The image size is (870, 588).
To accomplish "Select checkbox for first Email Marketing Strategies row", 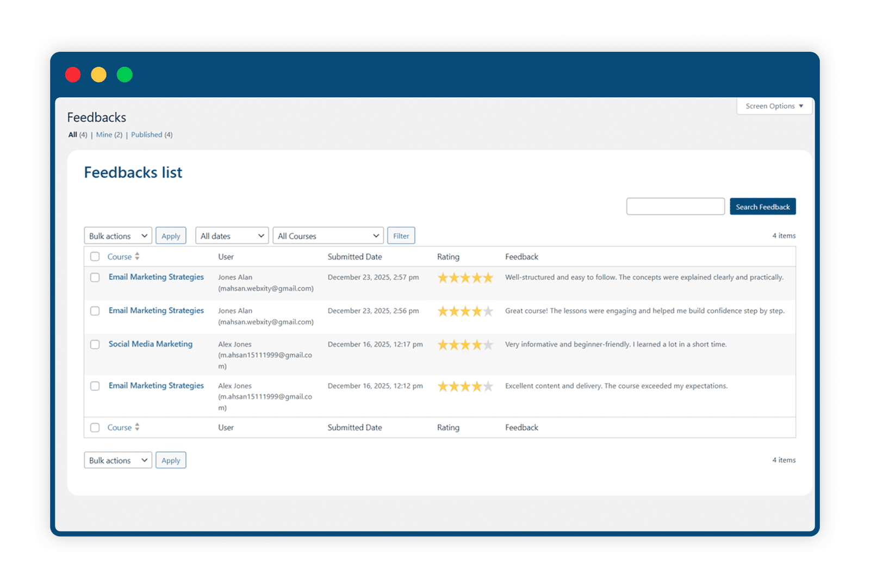I will coord(95,277).
